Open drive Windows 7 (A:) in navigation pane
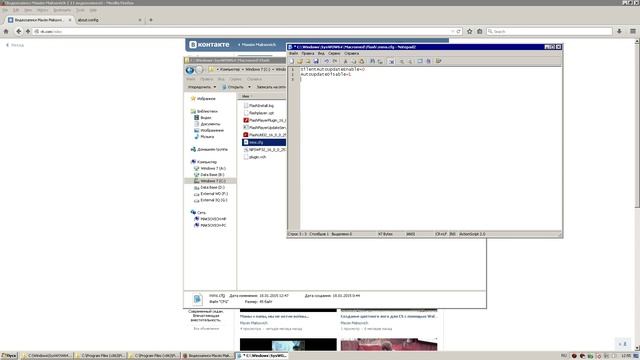 [x=210, y=169]
